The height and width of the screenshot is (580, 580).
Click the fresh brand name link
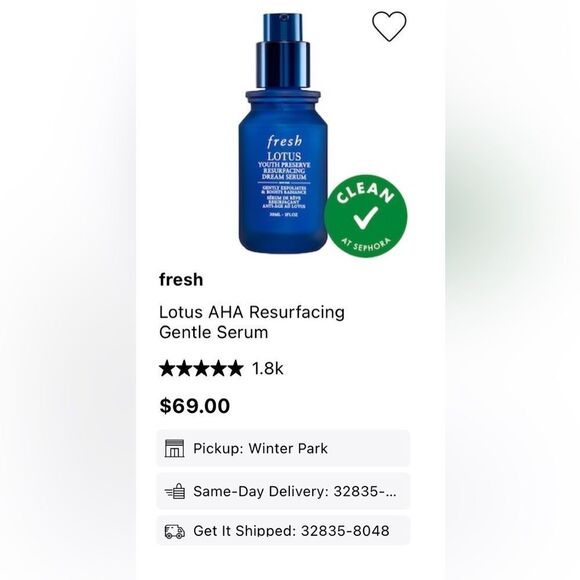coord(181,280)
